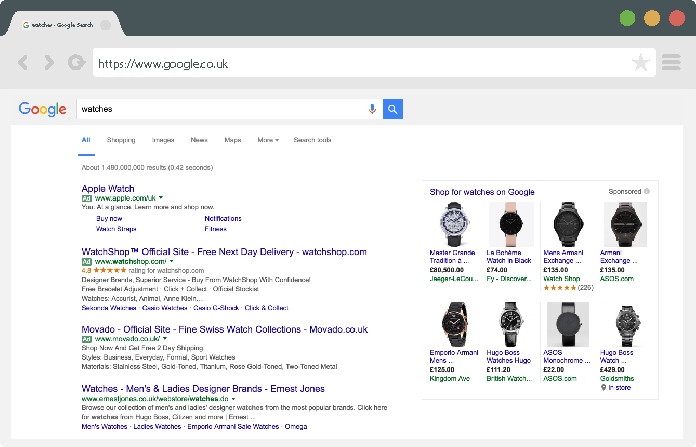Open the Casio Watches sitelink
696x447 pixels.
165,308
